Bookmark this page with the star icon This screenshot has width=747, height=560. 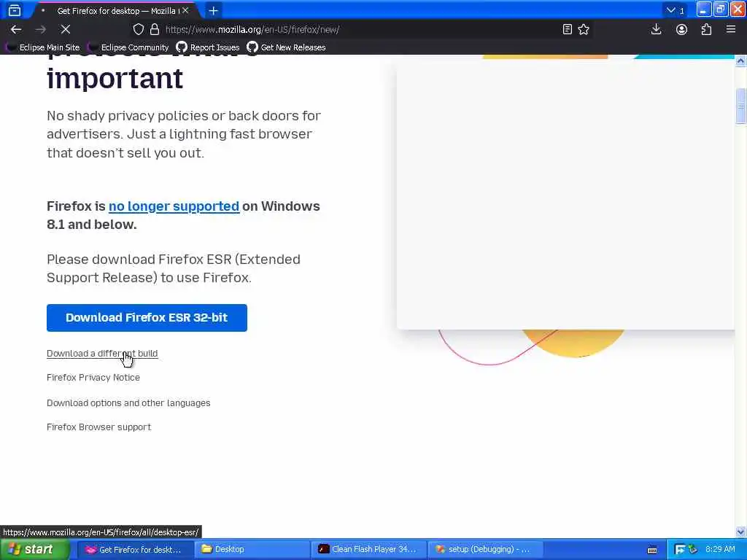point(584,29)
